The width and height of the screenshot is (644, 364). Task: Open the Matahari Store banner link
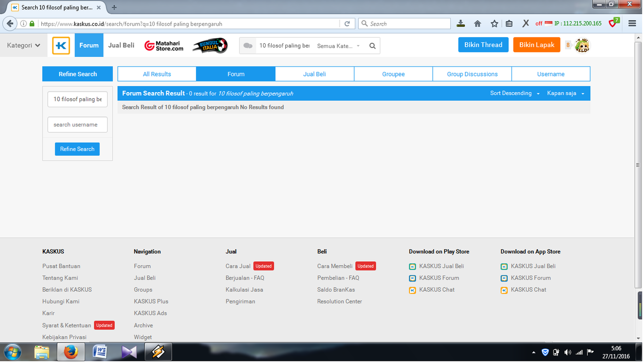(x=164, y=46)
